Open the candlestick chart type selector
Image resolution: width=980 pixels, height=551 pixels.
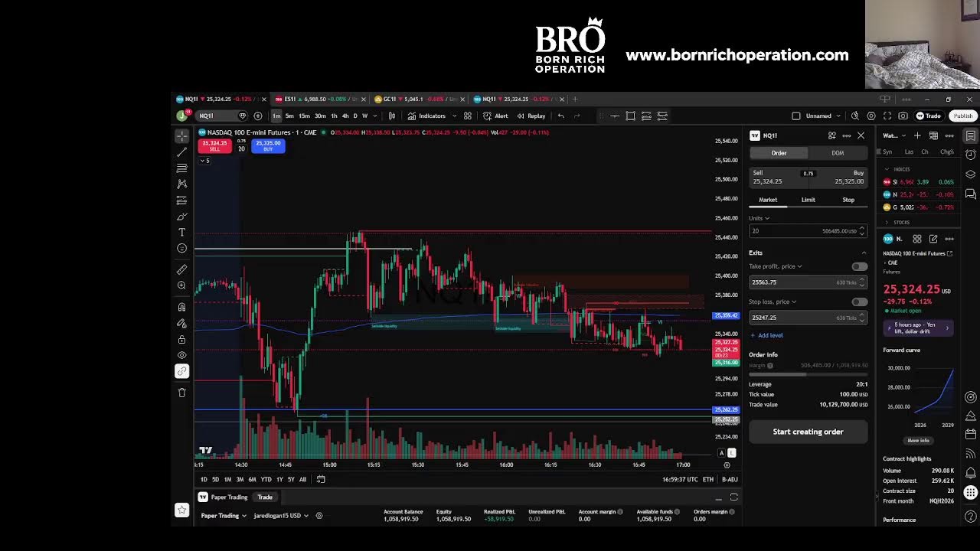(391, 116)
